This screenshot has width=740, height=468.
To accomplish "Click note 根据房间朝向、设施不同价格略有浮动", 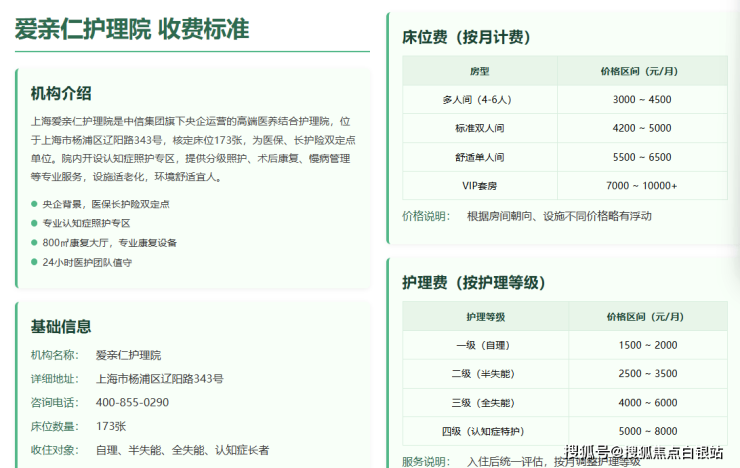I will [x=559, y=216].
